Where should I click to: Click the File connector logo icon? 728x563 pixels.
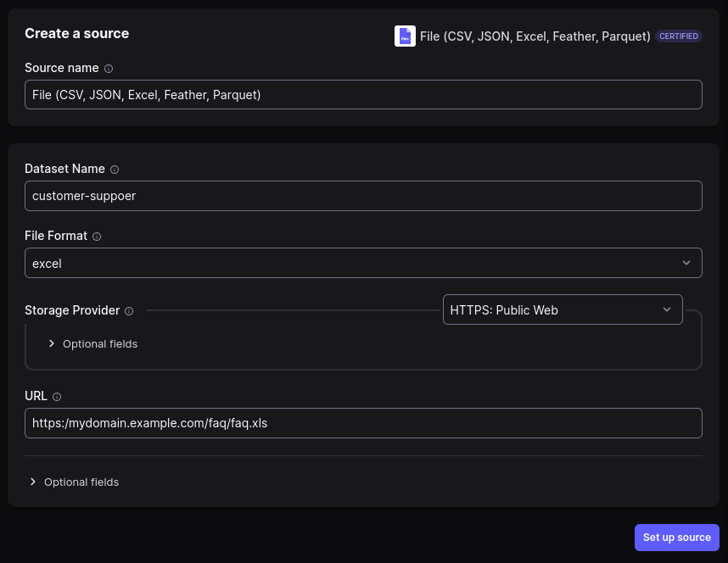[x=405, y=36]
